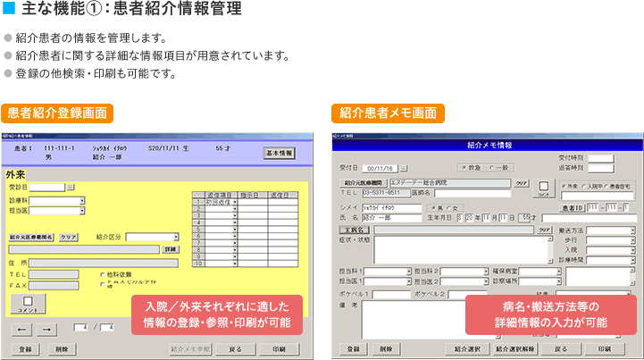Click the 備考 text area
Image resolution: width=644 pixels, height=360 pixels.
click(431, 320)
